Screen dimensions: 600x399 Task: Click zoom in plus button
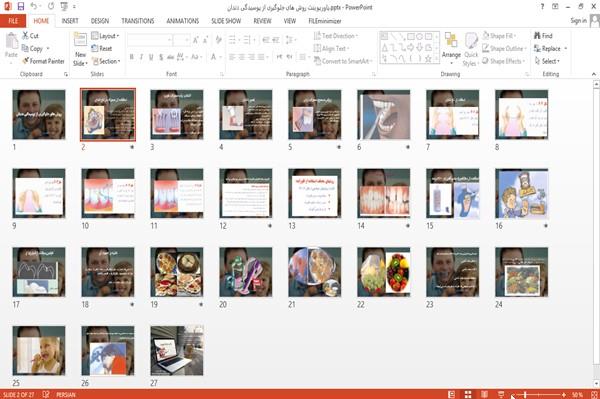[x=564, y=394]
